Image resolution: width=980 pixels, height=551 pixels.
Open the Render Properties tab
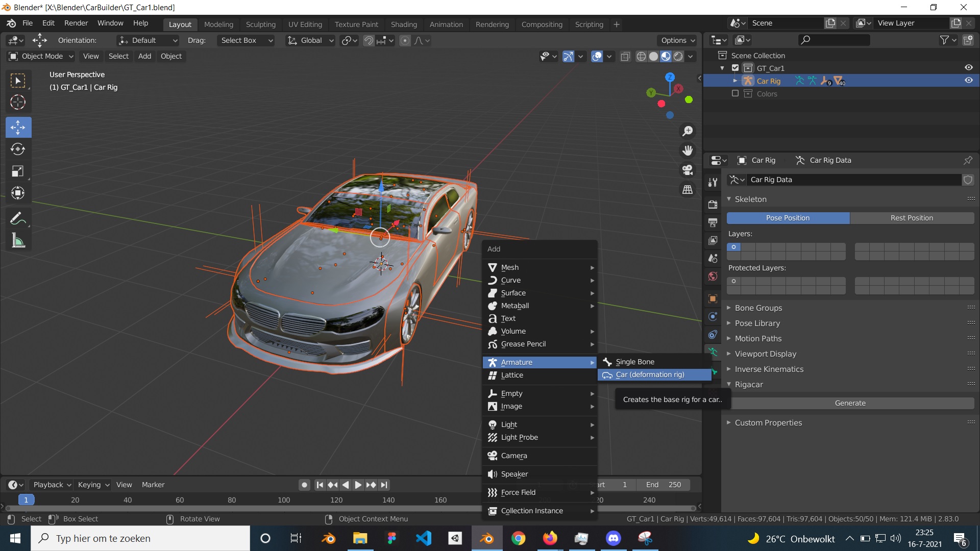tap(712, 204)
